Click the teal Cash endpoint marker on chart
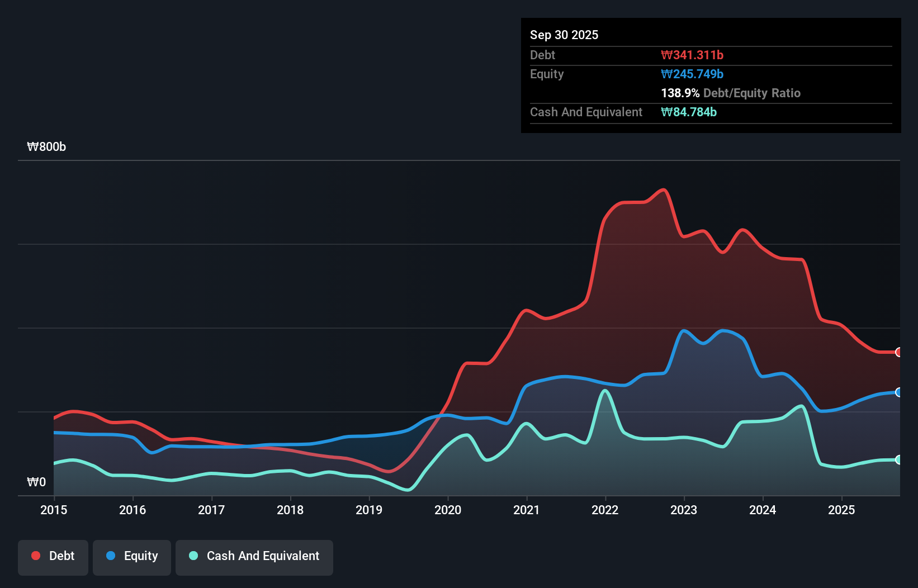Viewport: 918px width, 588px height. coord(898,459)
